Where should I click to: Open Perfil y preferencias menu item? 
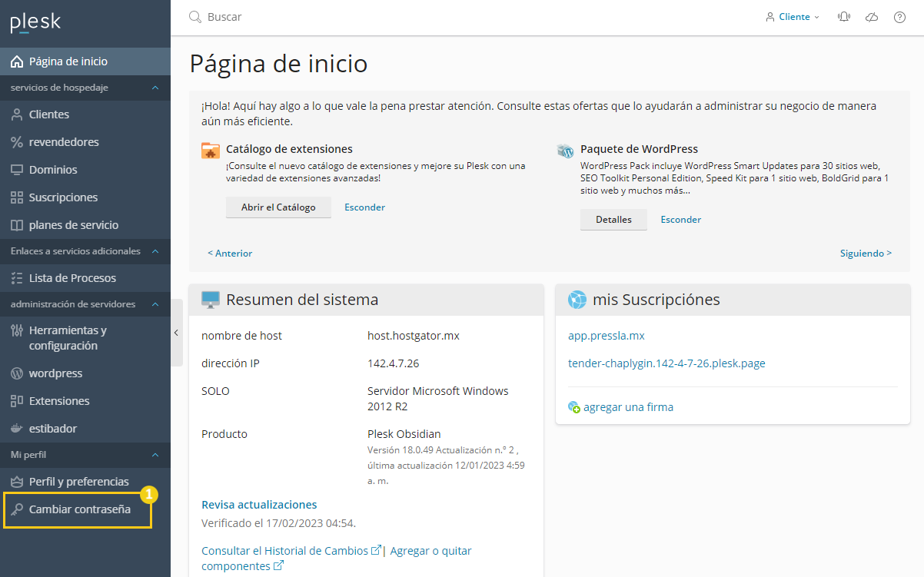tap(85, 482)
